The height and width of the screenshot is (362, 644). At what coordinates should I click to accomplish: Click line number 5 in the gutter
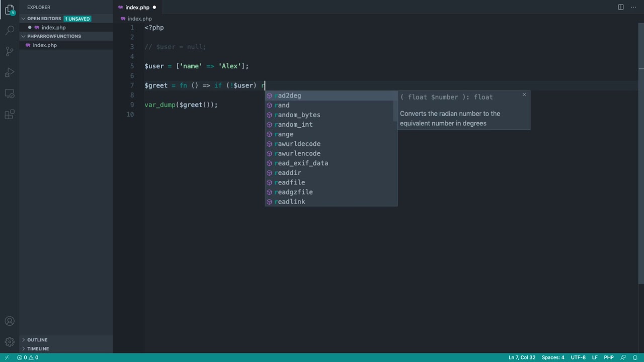[x=132, y=66]
